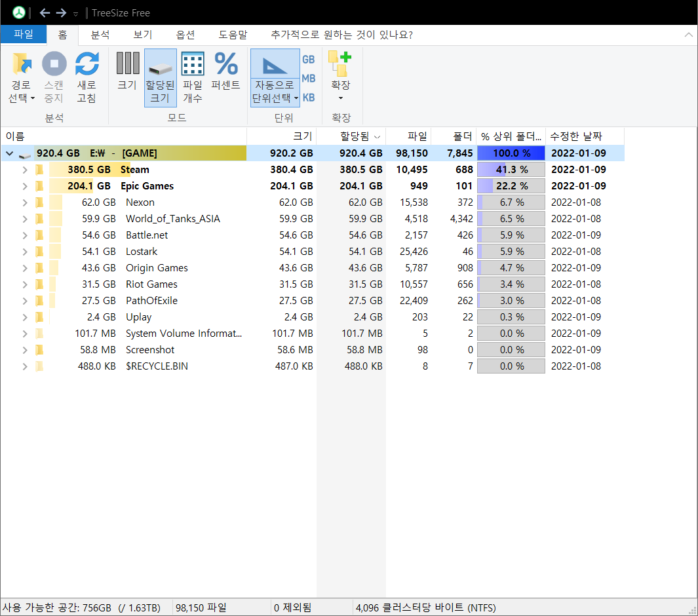The height and width of the screenshot is (616, 698).
Task: Click the 4,096 클러스터당 바이트 (NTFS) status
Action: [425, 607]
